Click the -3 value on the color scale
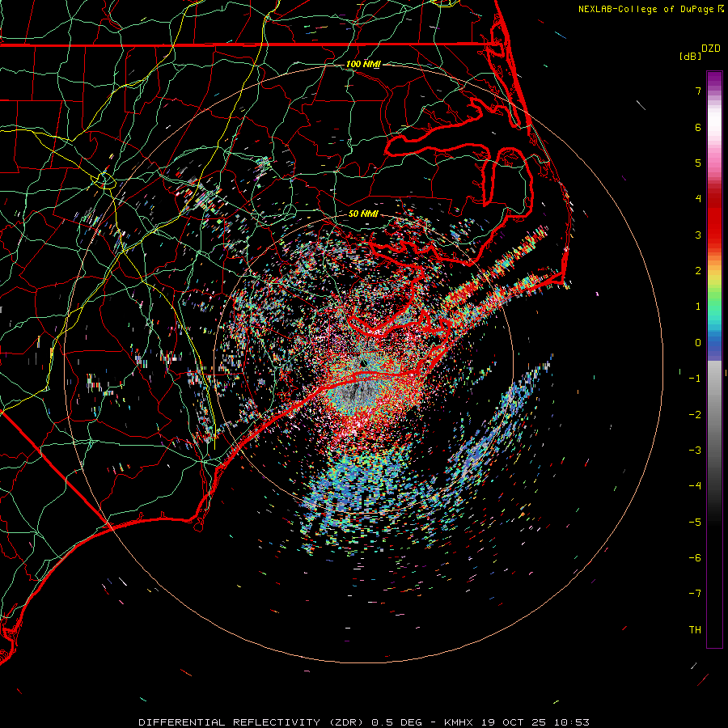Image resolution: width=728 pixels, height=728 pixels. [x=695, y=451]
